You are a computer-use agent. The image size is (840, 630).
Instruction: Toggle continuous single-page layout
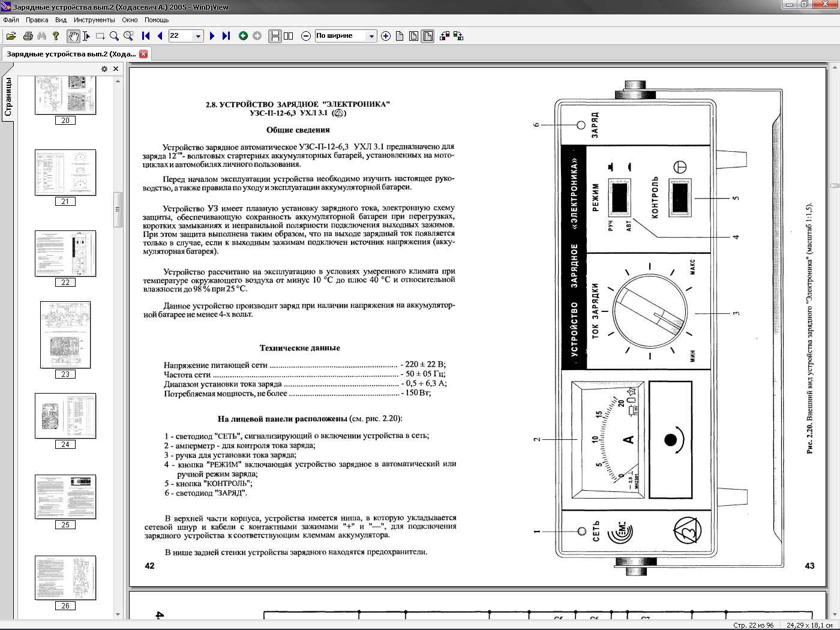tap(275, 36)
